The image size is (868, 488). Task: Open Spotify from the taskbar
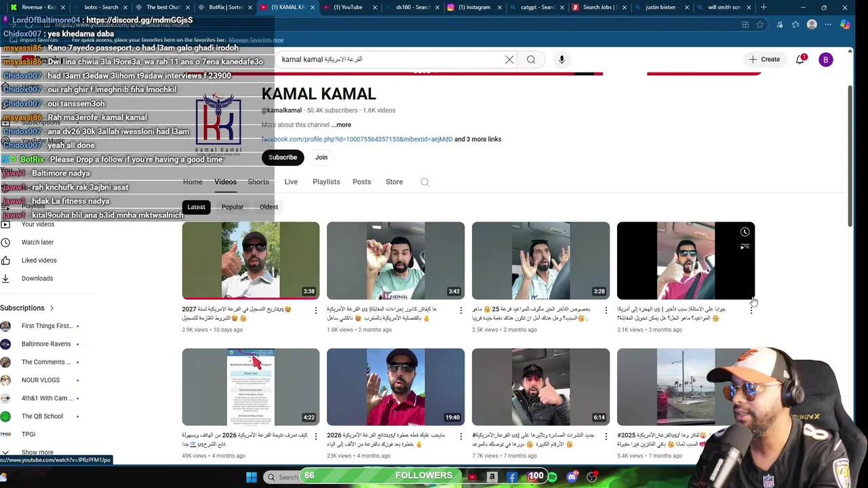(552, 477)
